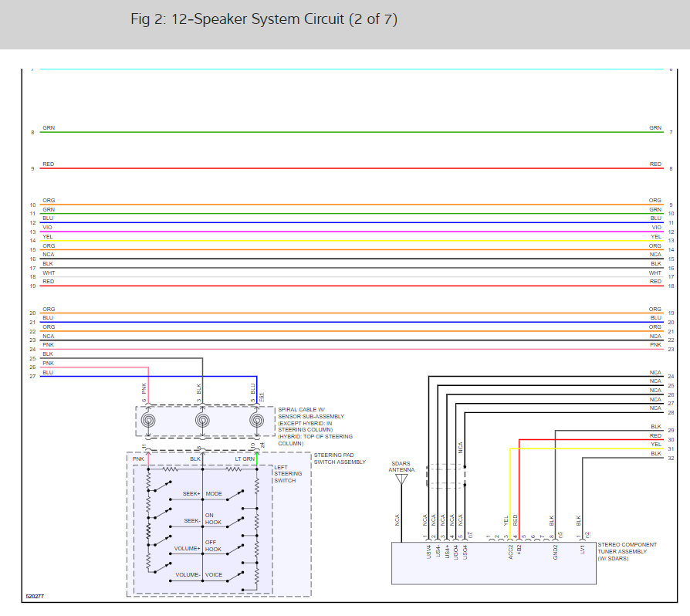
Task: Click the middle spiral cable coil symbol
Action: point(202,421)
